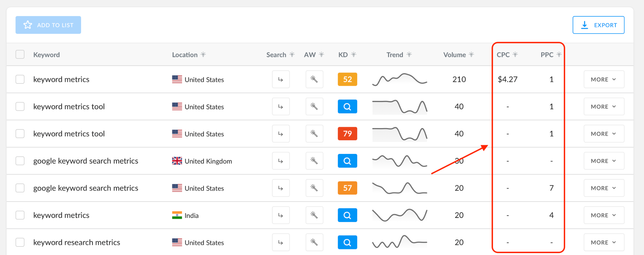Click the orange KD 57 score badge

(347, 188)
